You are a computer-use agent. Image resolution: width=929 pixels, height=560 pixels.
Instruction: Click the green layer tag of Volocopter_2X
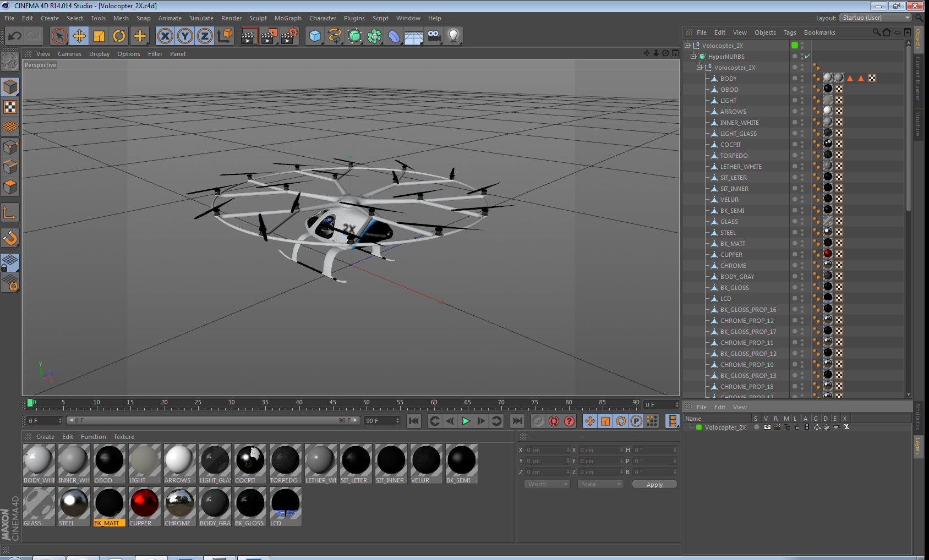click(795, 45)
